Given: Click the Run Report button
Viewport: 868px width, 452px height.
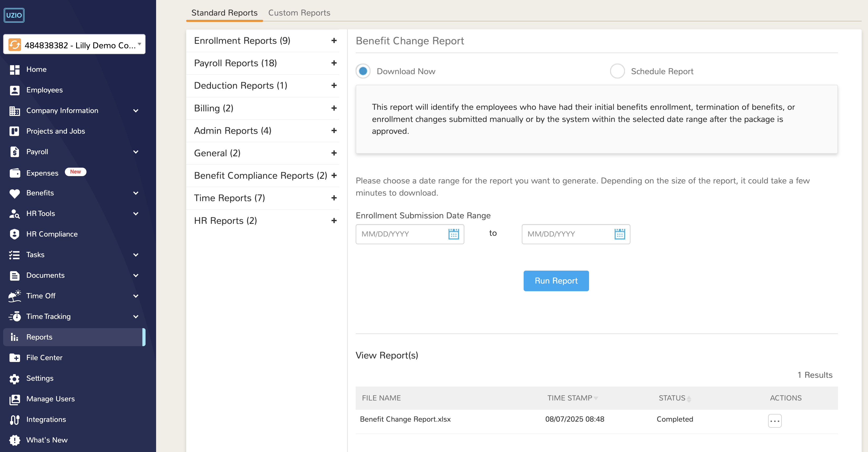Looking at the screenshot, I should click(x=556, y=281).
